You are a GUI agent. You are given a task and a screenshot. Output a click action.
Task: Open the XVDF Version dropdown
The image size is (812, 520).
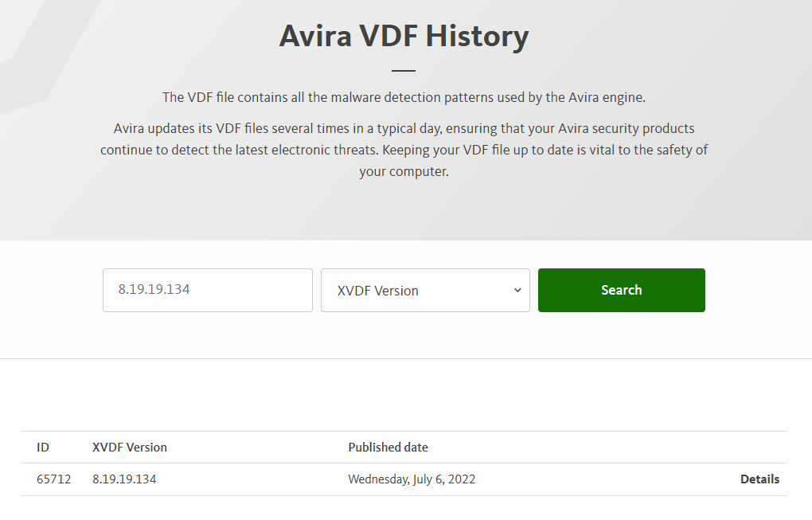click(x=425, y=291)
